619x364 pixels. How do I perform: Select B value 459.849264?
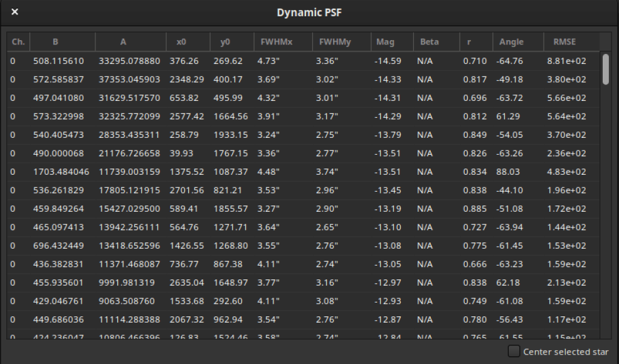[58, 209]
